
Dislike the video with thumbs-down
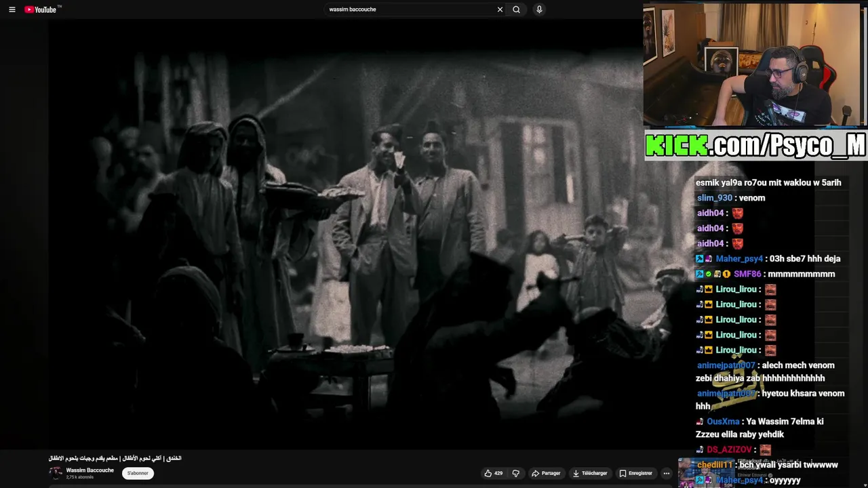tap(516, 473)
